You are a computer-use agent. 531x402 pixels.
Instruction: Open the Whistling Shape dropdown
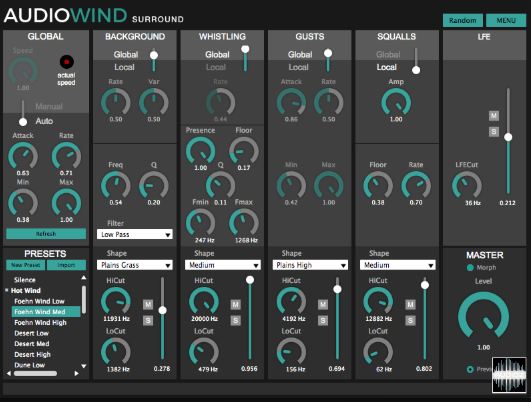[223, 265]
